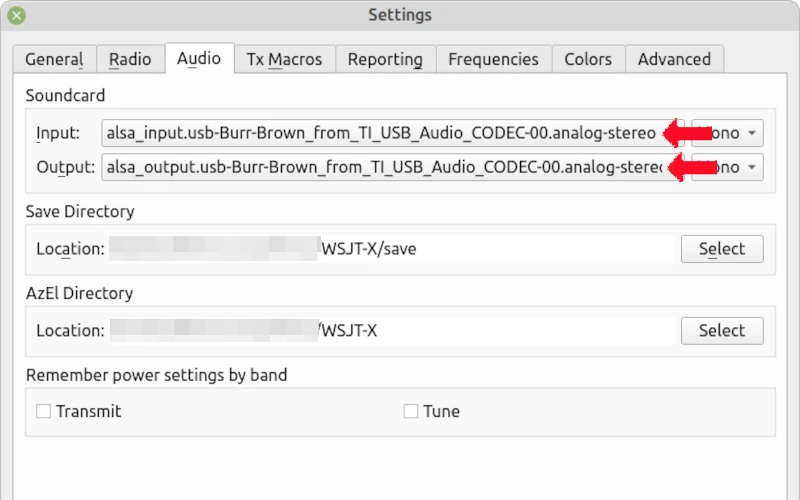Open the Frequencies tab
This screenshot has height=500, width=800.
click(x=493, y=59)
